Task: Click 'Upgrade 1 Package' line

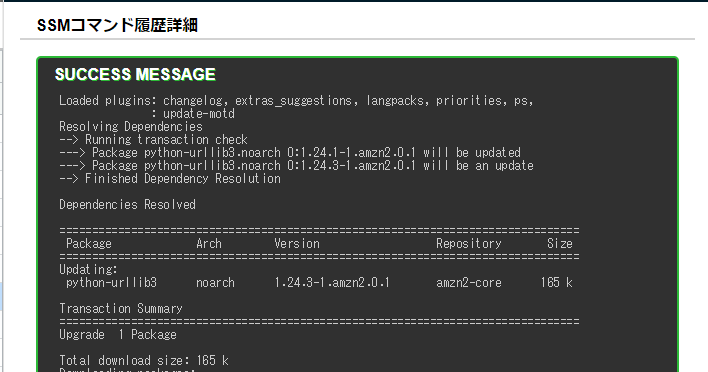Action: click(118, 335)
